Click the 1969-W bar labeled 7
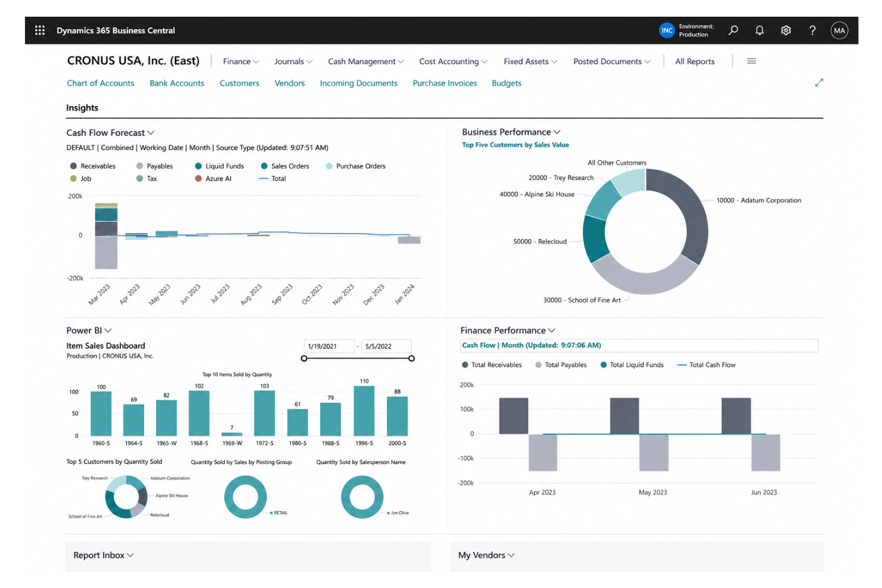The width and height of the screenshot is (882, 588). [x=232, y=434]
